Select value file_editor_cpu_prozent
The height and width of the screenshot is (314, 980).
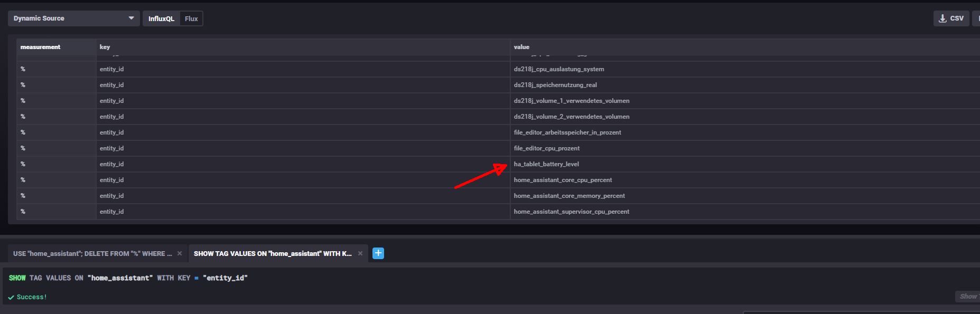[547, 148]
